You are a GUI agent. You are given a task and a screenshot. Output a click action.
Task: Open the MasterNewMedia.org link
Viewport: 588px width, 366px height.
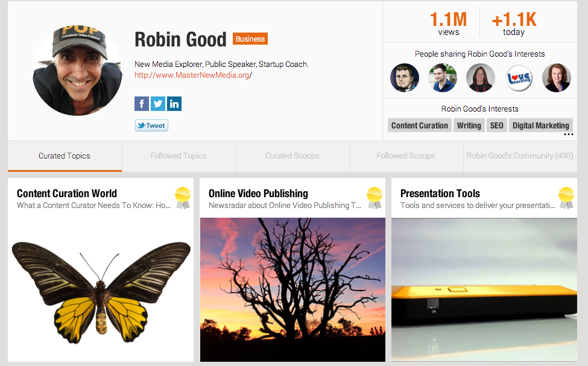pos(193,75)
